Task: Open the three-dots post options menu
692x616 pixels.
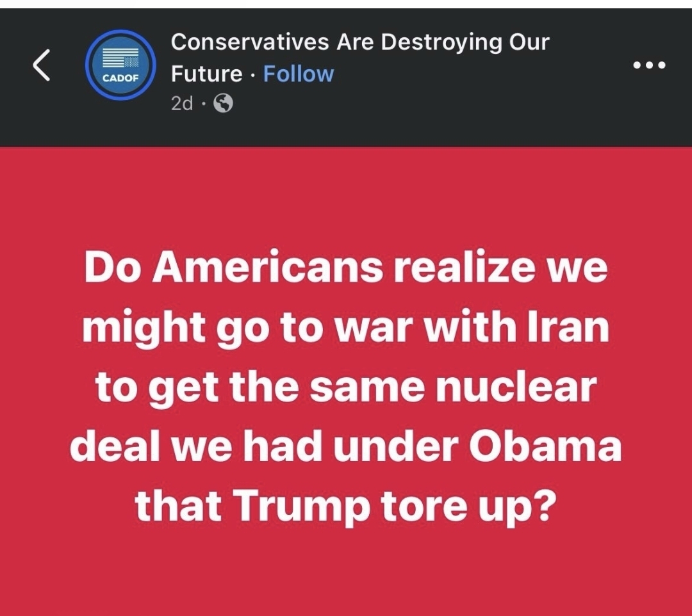Action: [649, 65]
